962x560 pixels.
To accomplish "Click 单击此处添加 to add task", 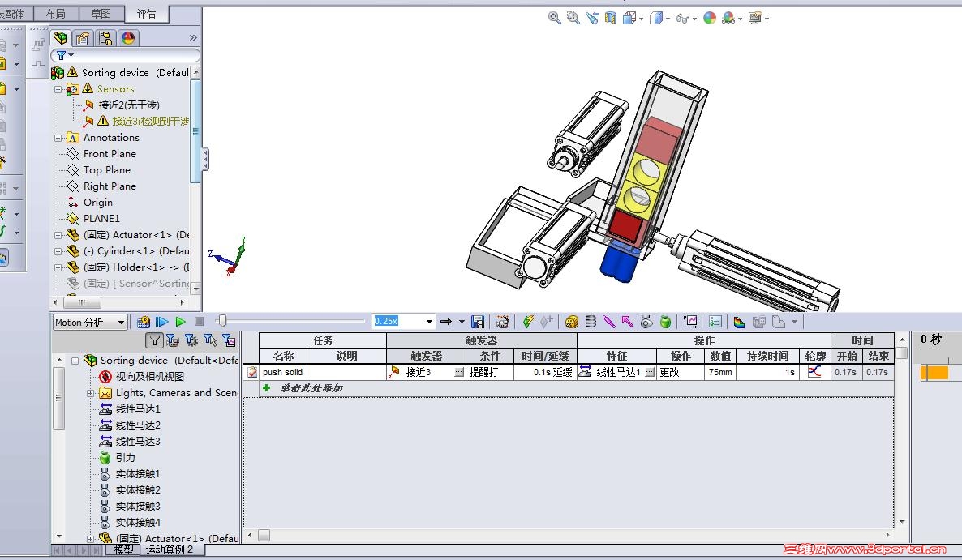I will (x=311, y=388).
